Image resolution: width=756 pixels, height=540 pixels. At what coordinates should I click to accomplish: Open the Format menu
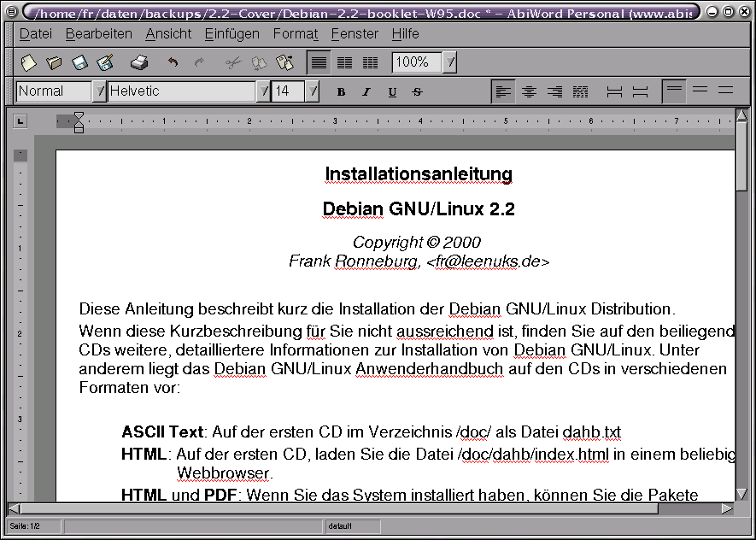(296, 34)
